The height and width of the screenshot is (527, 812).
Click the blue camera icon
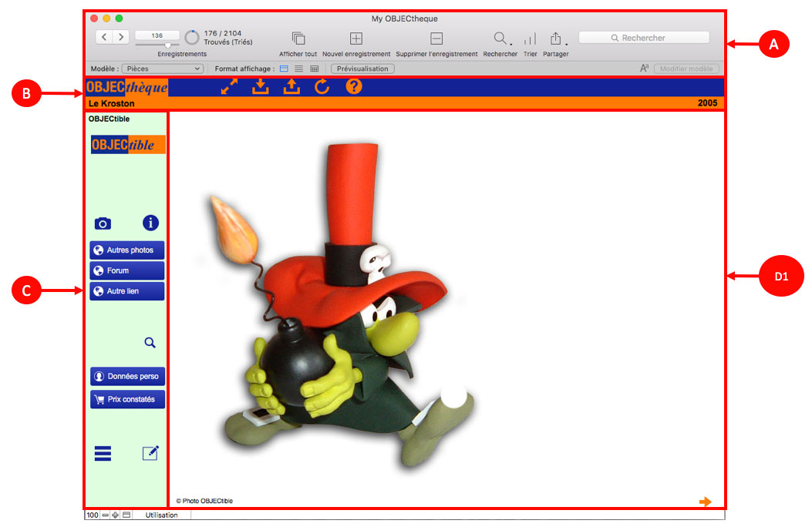pyautogui.click(x=103, y=223)
